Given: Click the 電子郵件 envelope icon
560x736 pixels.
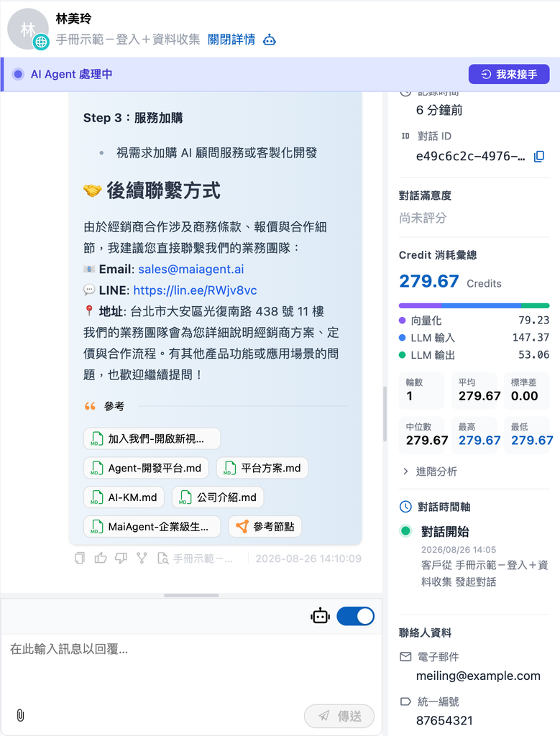Looking at the screenshot, I should (x=405, y=657).
